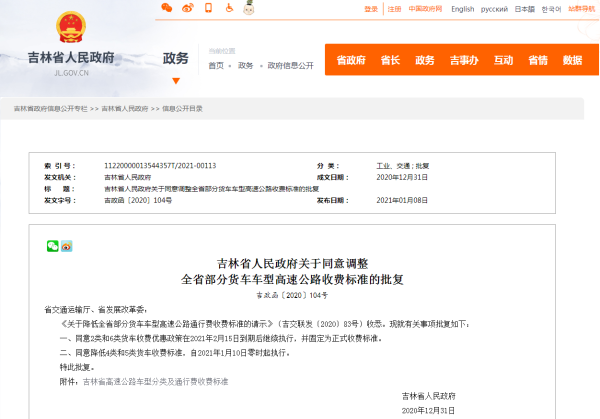The width and height of the screenshot is (600, 419).
Task: Open the 中国政府网 link
Action: [425, 9]
